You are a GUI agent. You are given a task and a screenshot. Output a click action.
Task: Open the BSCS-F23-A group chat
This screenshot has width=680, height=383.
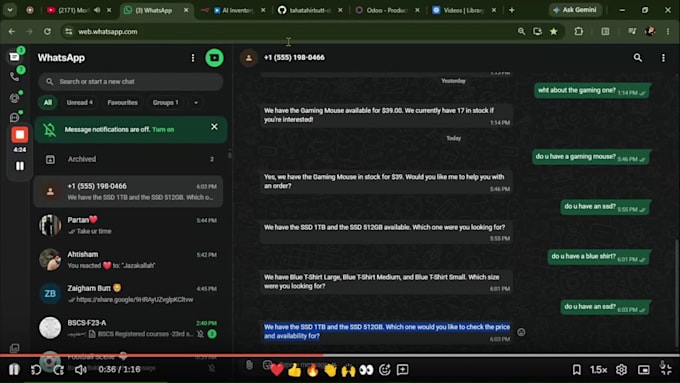[x=129, y=328]
